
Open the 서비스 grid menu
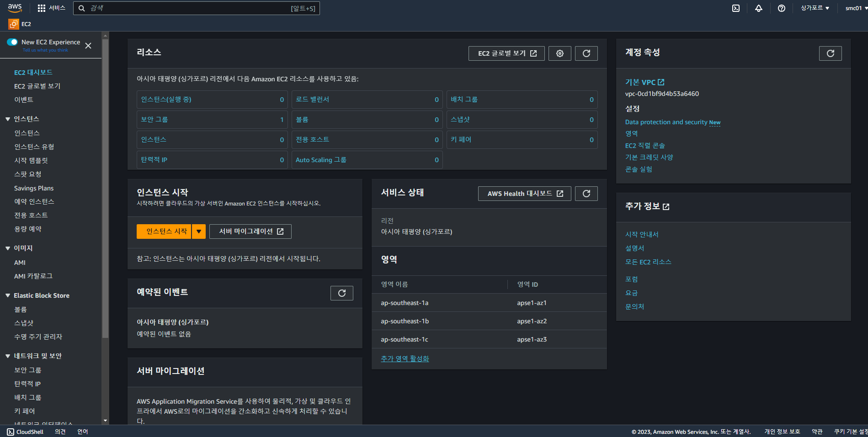click(51, 8)
